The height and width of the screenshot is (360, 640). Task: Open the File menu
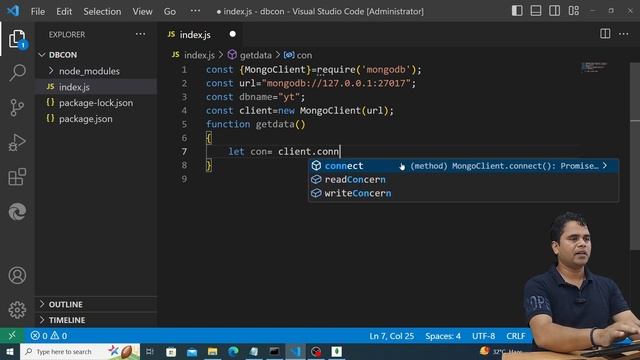pos(38,11)
